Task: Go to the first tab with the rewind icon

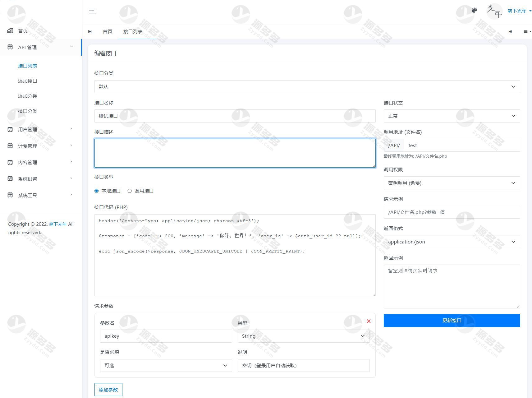Action: 90,31
